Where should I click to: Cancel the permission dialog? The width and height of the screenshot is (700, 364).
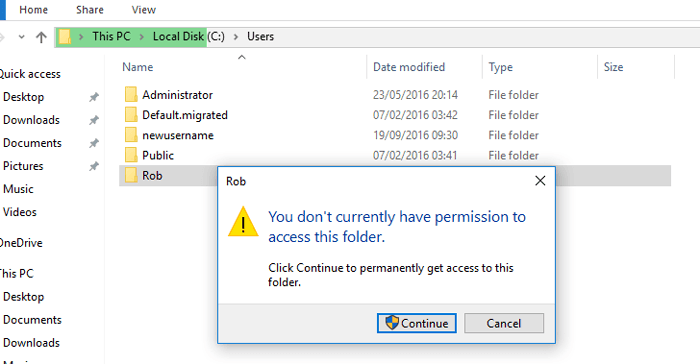tap(504, 323)
